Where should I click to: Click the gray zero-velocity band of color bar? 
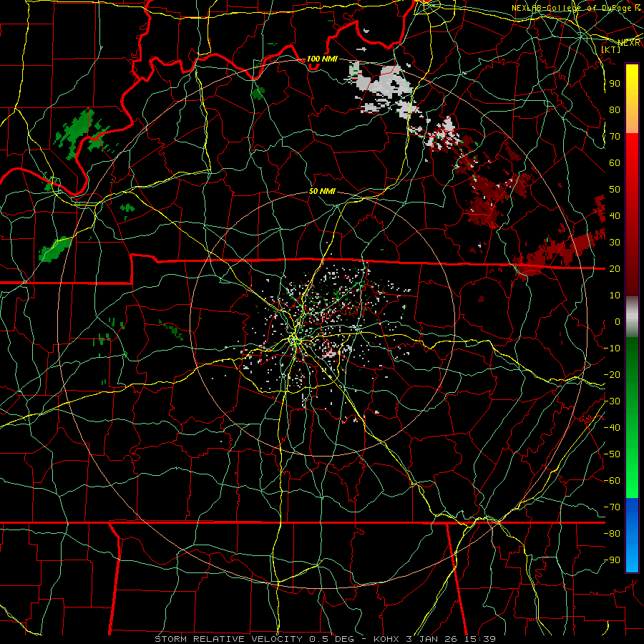point(632,317)
